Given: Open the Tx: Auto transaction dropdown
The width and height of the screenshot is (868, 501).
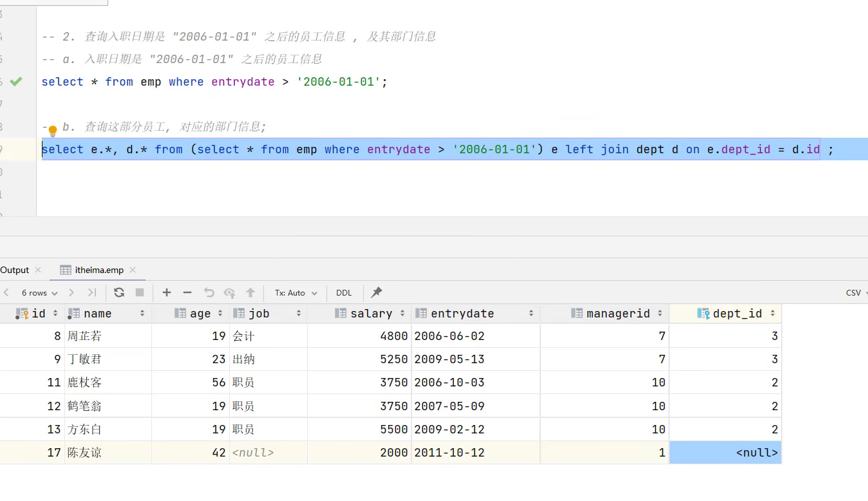Looking at the screenshot, I should [x=296, y=293].
